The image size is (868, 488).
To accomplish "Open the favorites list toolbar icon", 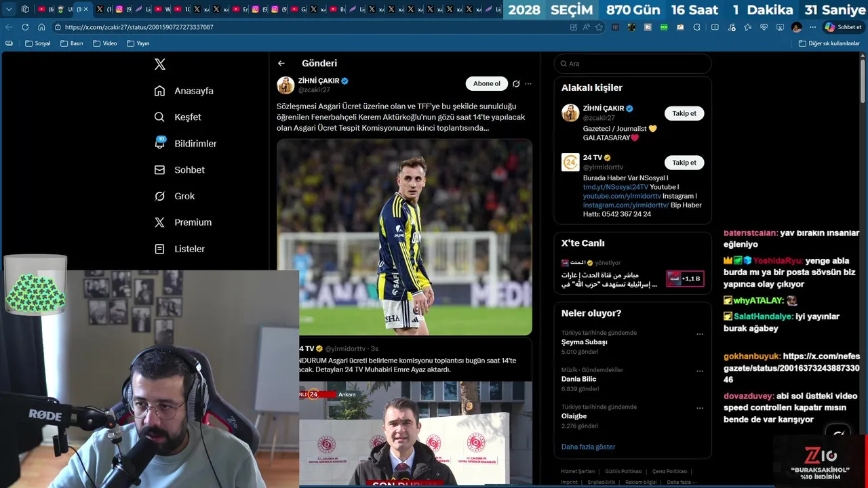I will coord(747,27).
